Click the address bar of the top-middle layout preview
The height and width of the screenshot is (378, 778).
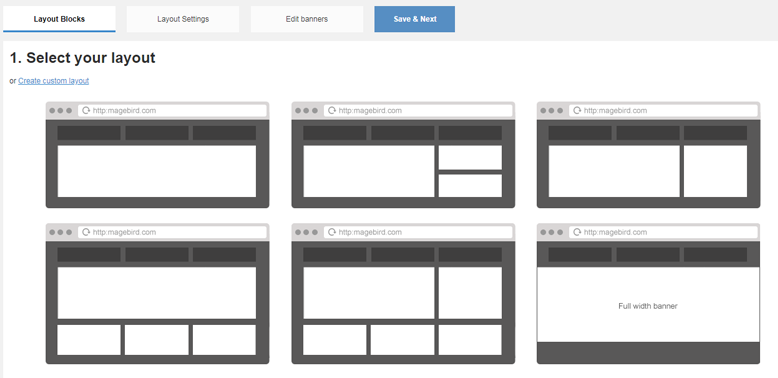(418, 111)
